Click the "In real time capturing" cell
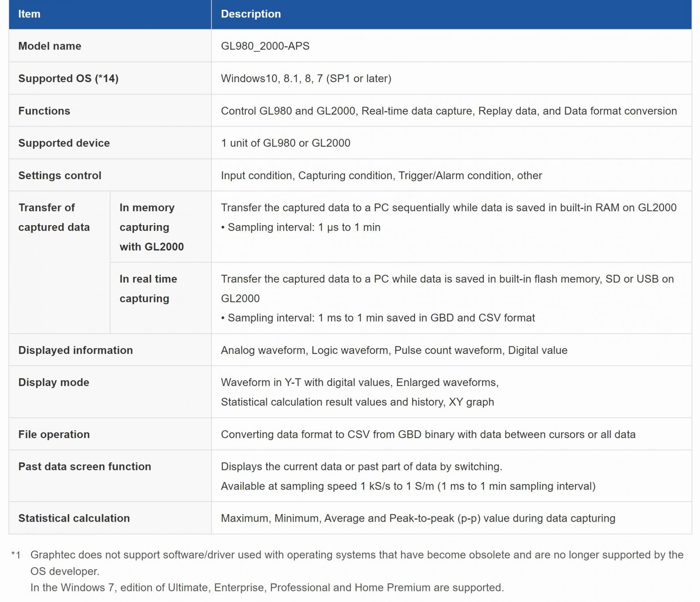The width and height of the screenshot is (700, 602). pos(148,289)
